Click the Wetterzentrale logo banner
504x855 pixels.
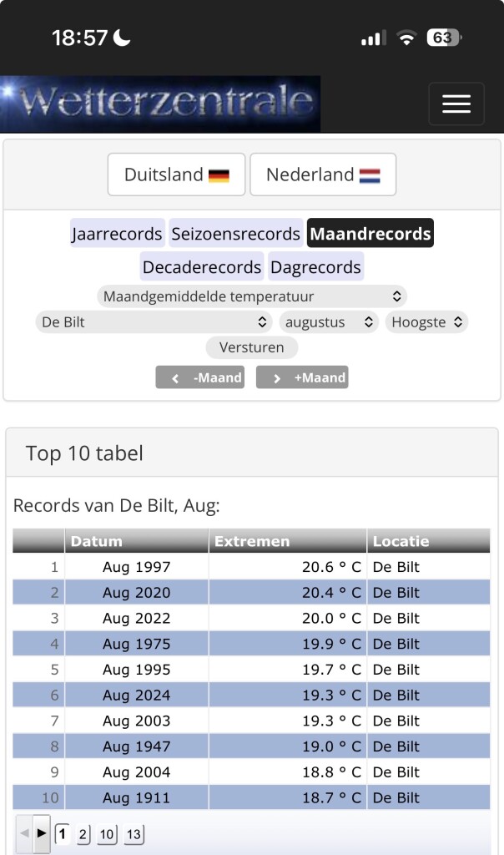[x=160, y=104]
